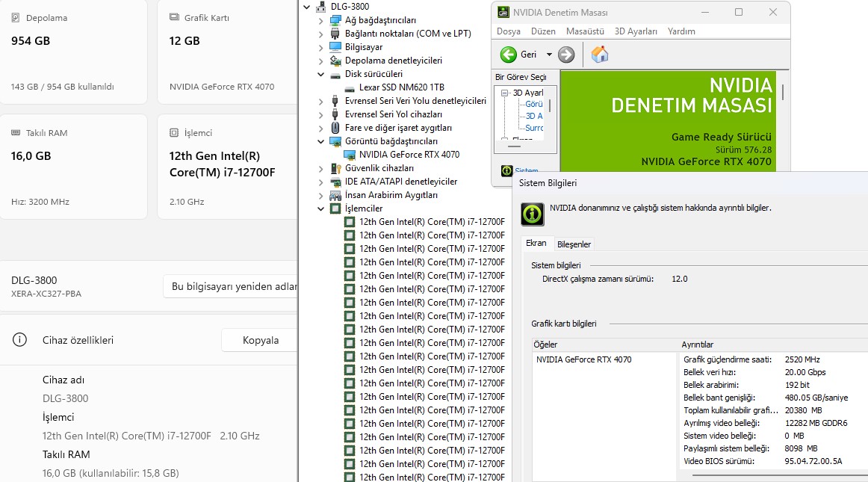Click the İnsan Arabirim Aygıtları label
Screen dimensions: 868x482
click(391, 195)
